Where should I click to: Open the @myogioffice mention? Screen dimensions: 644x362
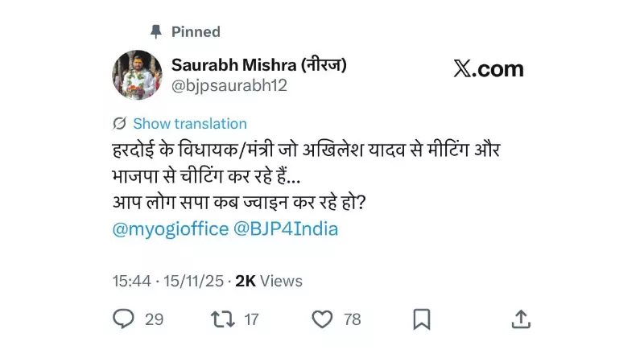pos(169,228)
